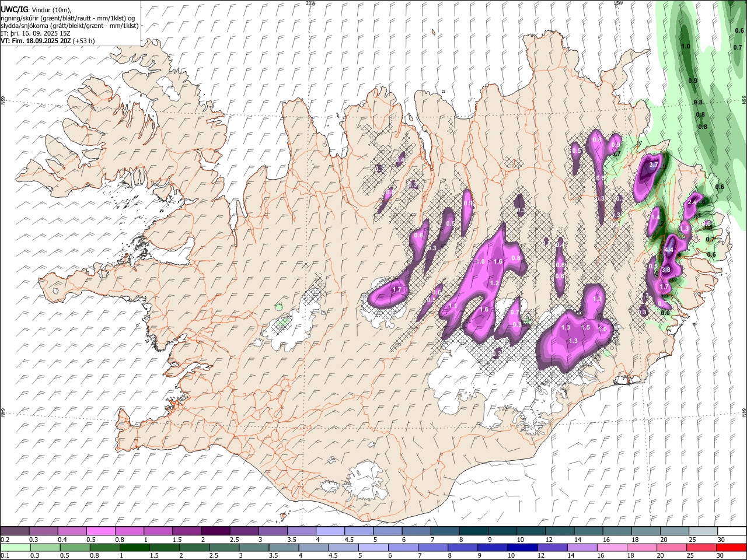Click the '20W' longitude label on the top edge
The width and height of the screenshot is (747, 560).
pyautogui.click(x=311, y=2)
